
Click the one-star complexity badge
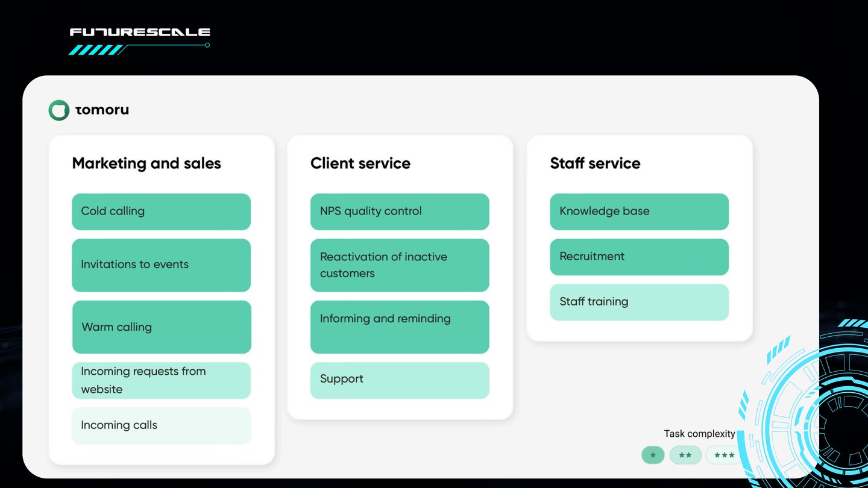click(653, 455)
